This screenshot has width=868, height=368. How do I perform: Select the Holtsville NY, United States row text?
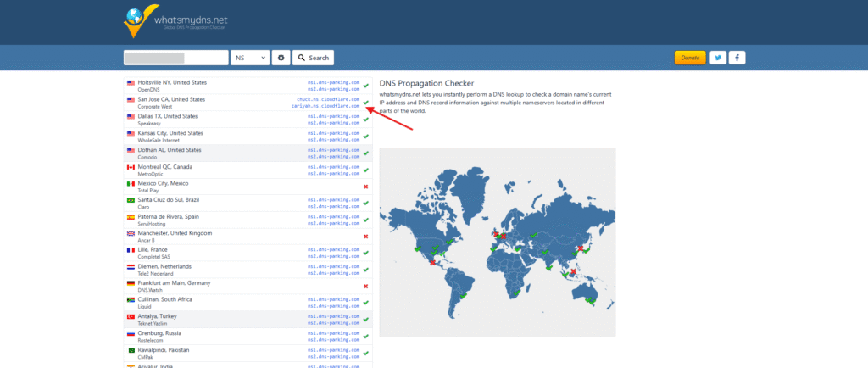click(172, 82)
